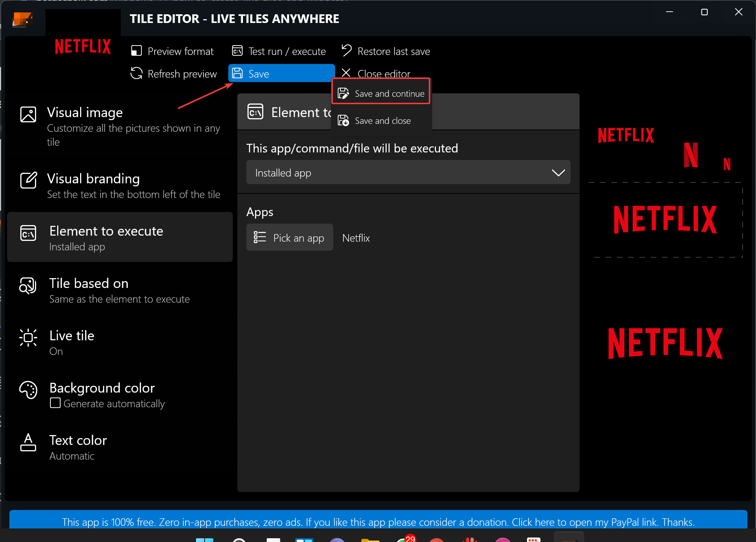This screenshot has height=542, width=756.
Task: Click the Element to execute panel header icon
Action: coord(255,112)
